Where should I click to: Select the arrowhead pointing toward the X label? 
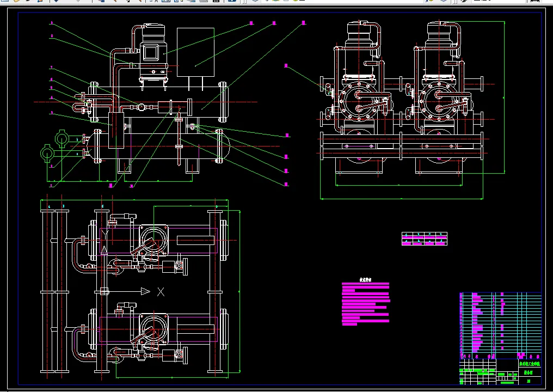[x=145, y=291]
